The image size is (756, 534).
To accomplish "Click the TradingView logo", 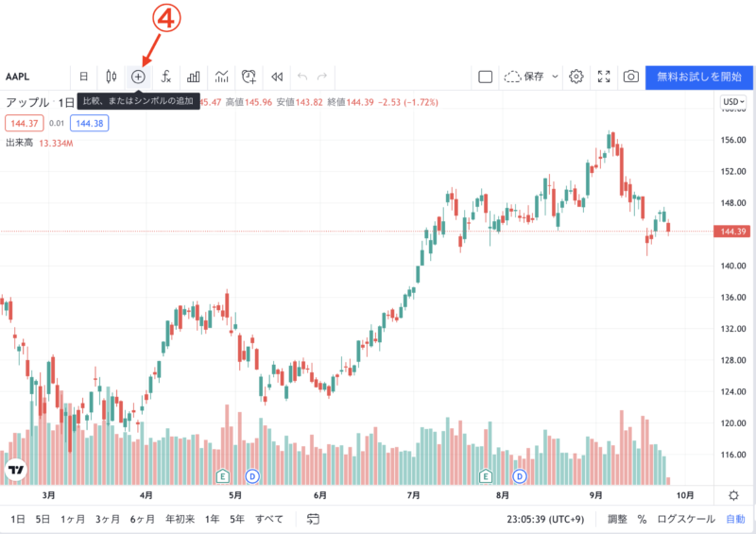I will point(16,470).
